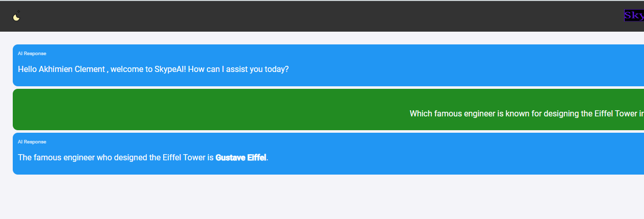The height and width of the screenshot is (219, 644).
Task: Open the purple Sky link in header
Action: [x=634, y=15]
